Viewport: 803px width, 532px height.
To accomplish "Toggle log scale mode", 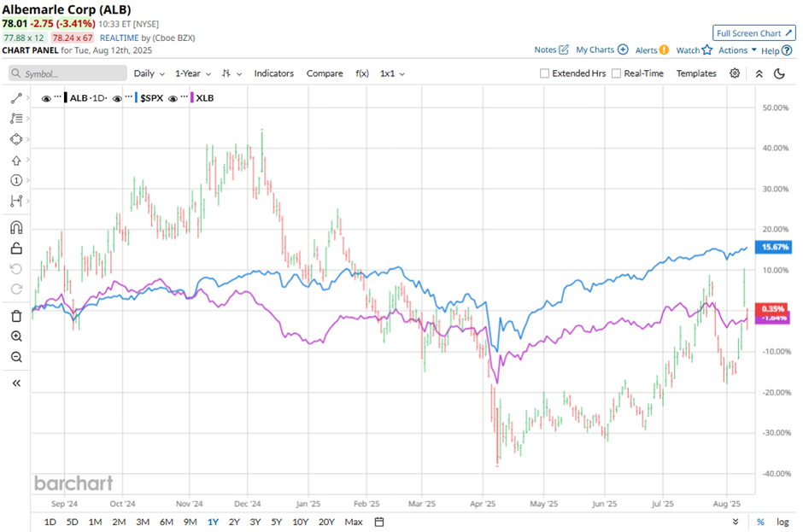I will [x=782, y=522].
